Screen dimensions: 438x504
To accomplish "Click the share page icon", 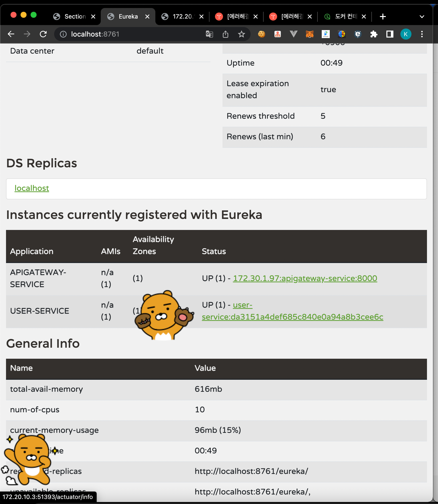I will pos(226,34).
